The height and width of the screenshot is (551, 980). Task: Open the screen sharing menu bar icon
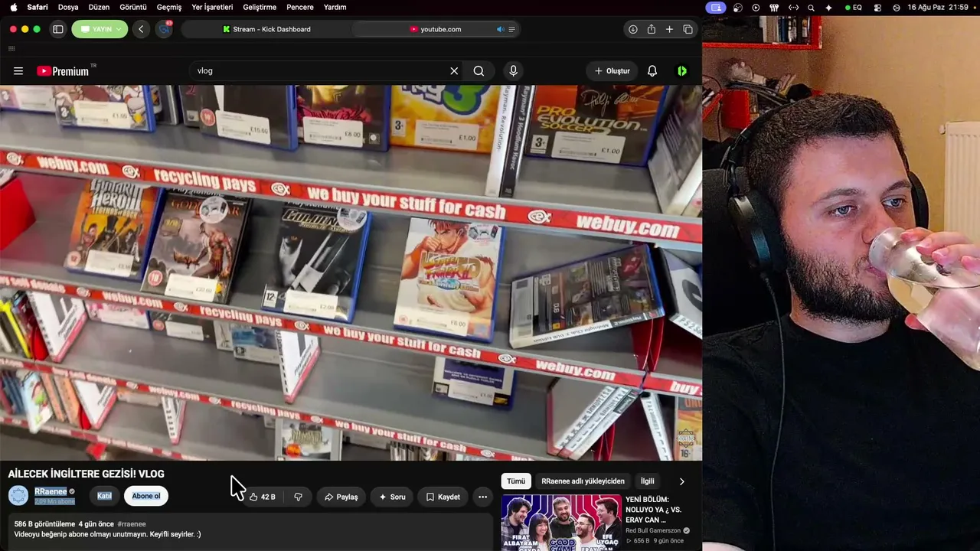click(x=716, y=7)
